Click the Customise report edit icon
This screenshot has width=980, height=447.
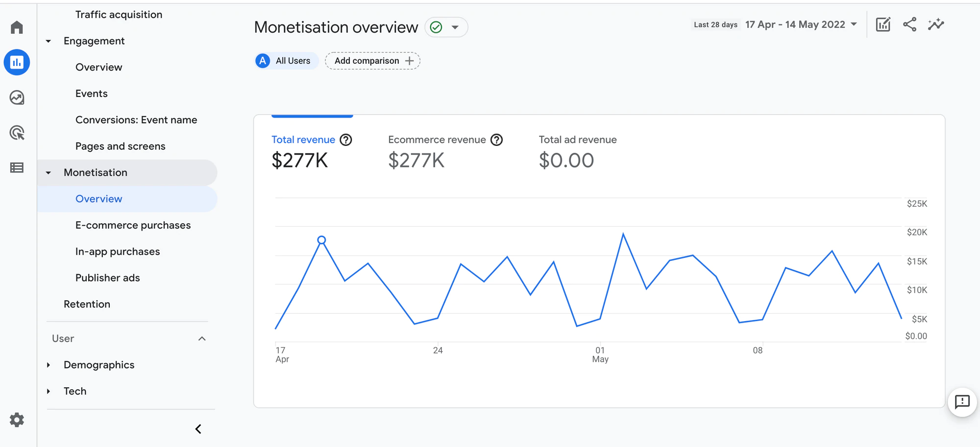883,24
